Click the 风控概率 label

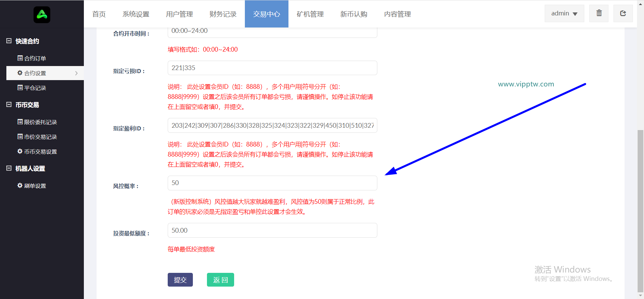[126, 186]
